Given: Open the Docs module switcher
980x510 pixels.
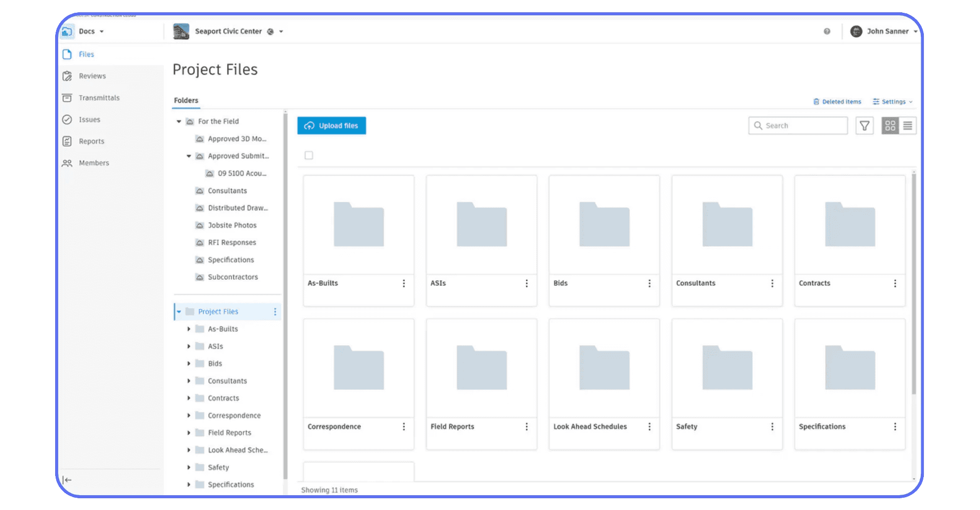Looking at the screenshot, I should tap(91, 31).
